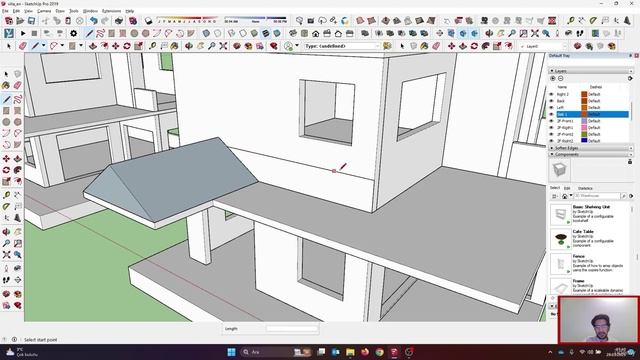Select the Freehand tool in left toolbar

[x=18, y=99]
